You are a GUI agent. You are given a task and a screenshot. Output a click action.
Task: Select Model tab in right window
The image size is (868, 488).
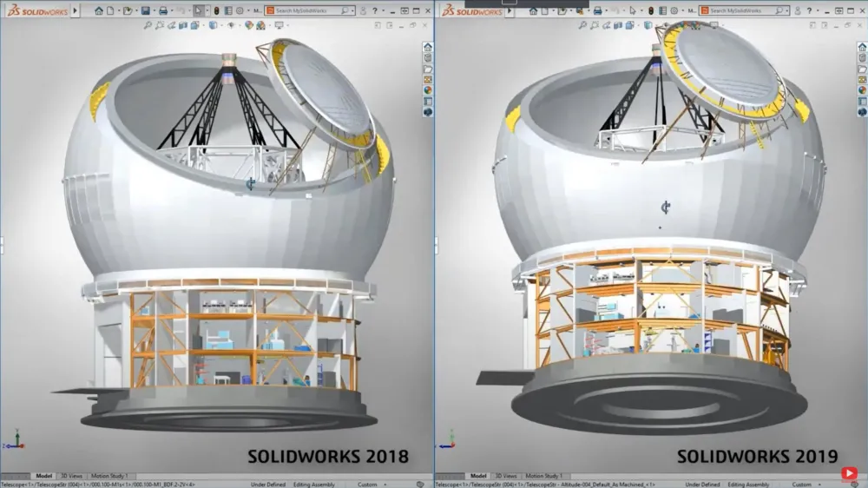coord(478,476)
